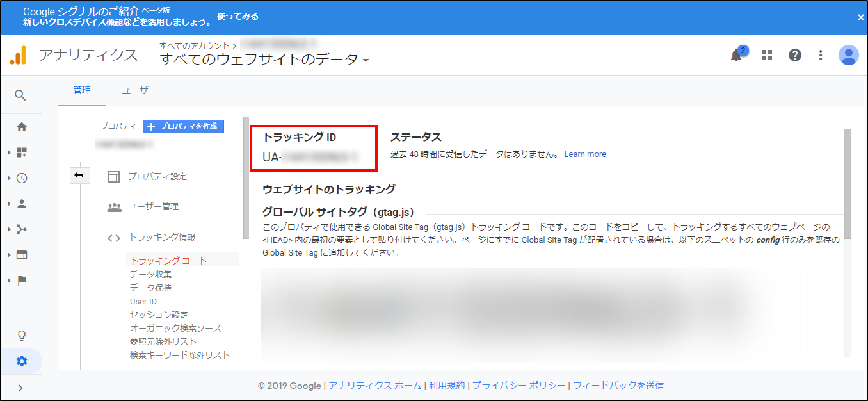The image size is (868, 401).
Task: Open the Home icon in left sidebar
Action: 22,127
